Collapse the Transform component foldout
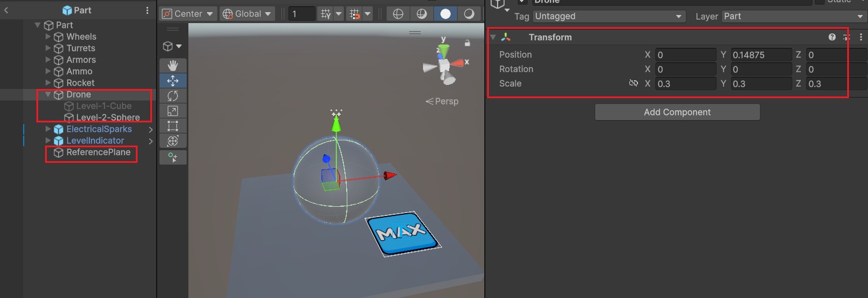 pyautogui.click(x=493, y=38)
